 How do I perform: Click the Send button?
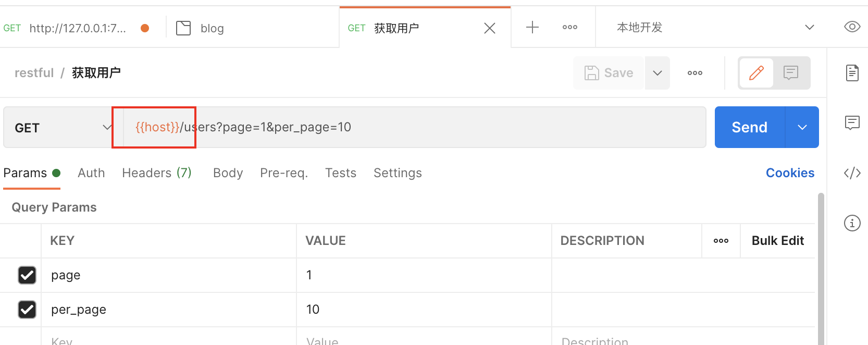(x=749, y=128)
